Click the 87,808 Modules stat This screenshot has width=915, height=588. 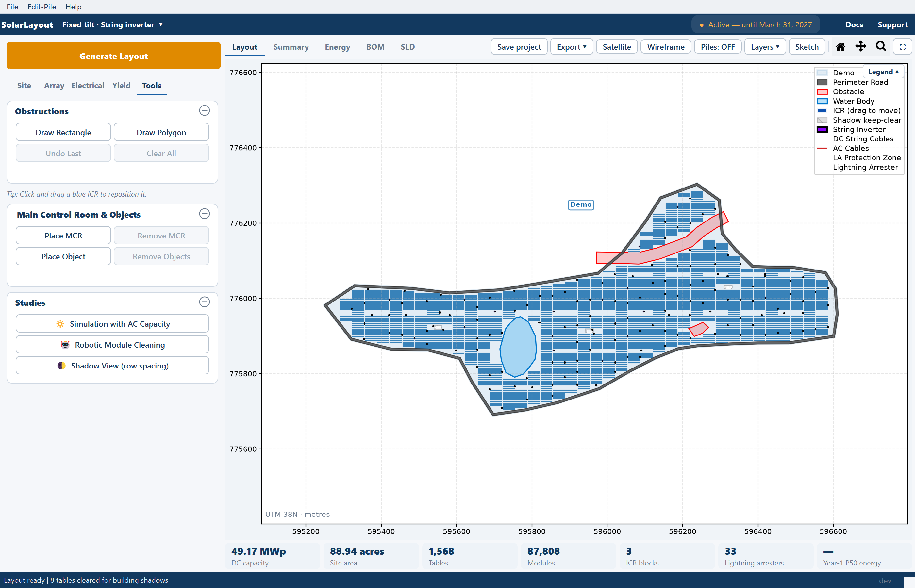[x=569, y=556]
